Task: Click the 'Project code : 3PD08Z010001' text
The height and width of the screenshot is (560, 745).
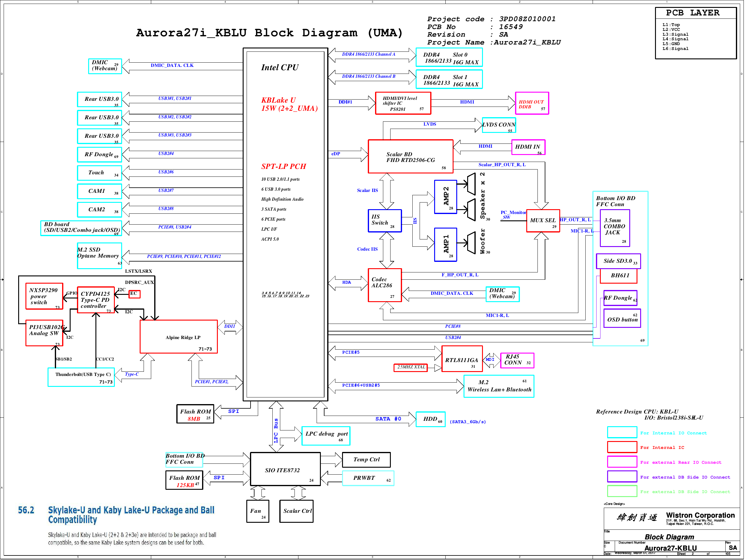Action: [x=491, y=19]
